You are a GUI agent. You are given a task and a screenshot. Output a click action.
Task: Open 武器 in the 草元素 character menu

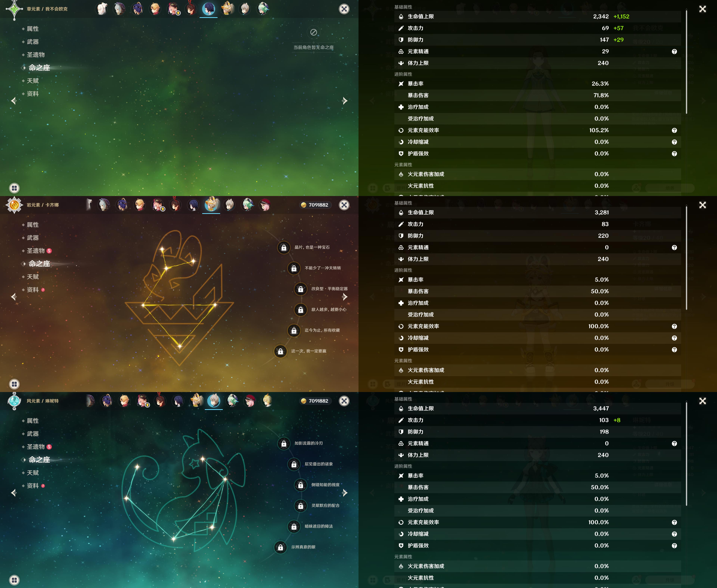(x=32, y=42)
